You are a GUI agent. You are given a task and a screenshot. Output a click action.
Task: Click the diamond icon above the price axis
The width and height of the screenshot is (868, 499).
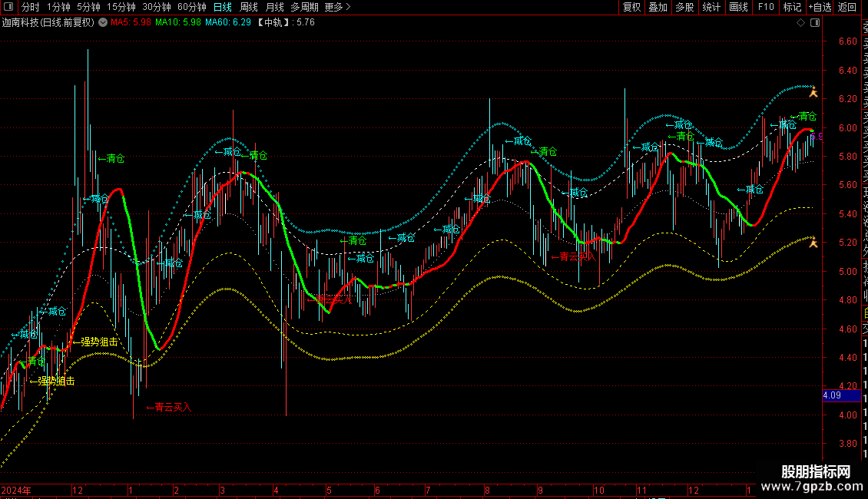[x=800, y=23]
